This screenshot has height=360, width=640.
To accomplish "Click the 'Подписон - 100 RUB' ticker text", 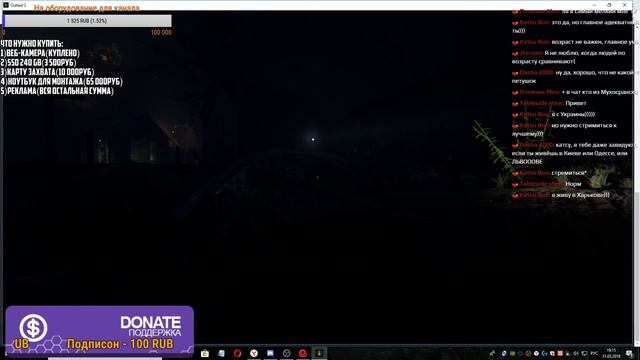I will pyautogui.click(x=120, y=344).
